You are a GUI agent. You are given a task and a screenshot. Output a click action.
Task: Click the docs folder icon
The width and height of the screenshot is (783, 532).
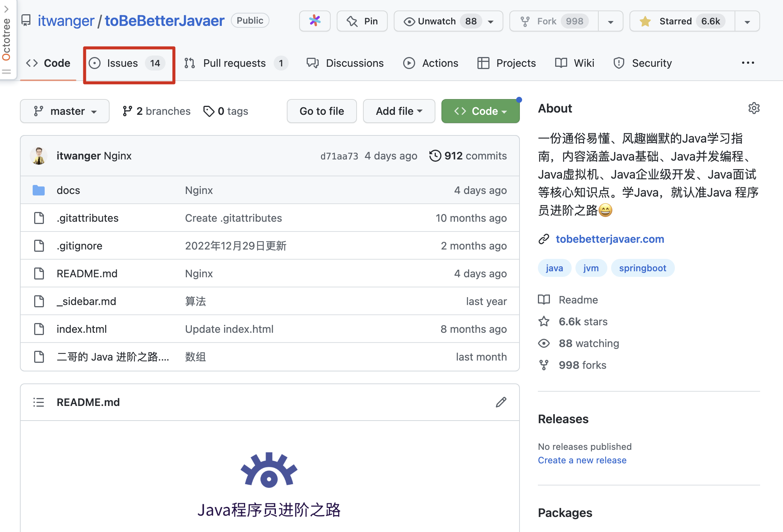[x=39, y=190]
